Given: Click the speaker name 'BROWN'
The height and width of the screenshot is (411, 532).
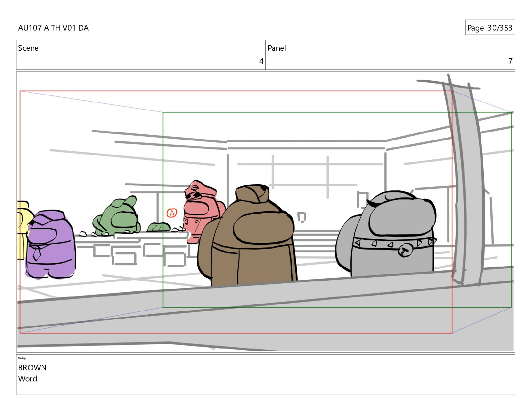Looking at the screenshot, I should click(32, 368).
